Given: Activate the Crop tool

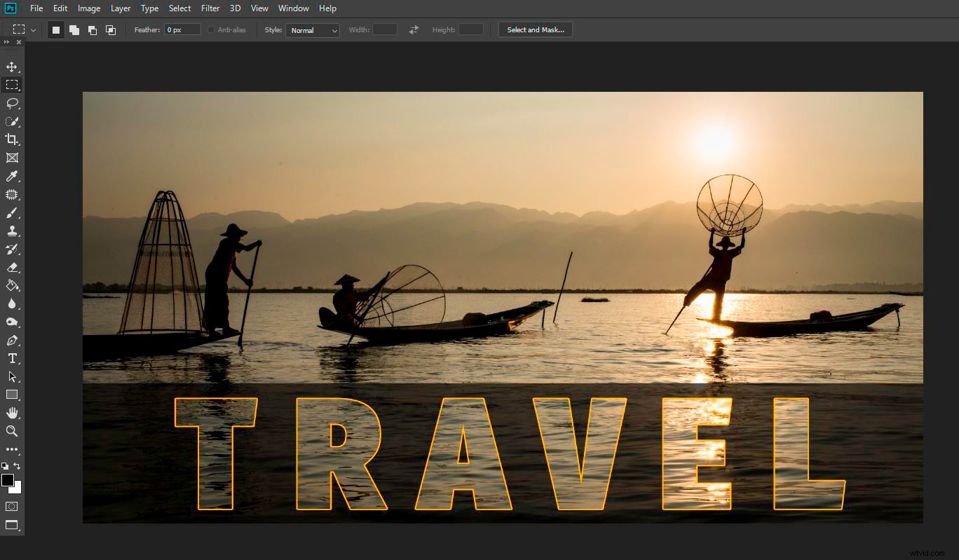Looking at the screenshot, I should [x=12, y=139].
